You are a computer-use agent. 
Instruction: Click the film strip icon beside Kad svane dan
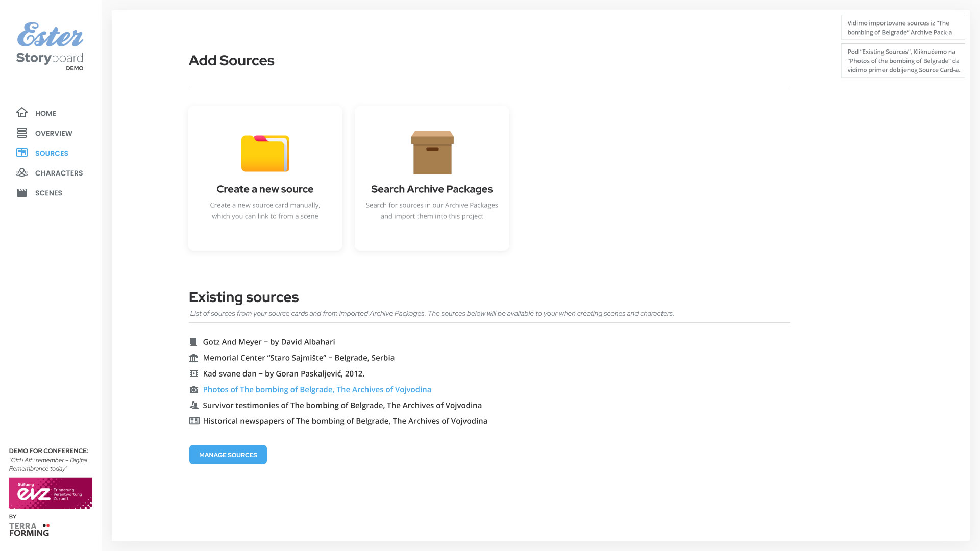tap(193, 374)
